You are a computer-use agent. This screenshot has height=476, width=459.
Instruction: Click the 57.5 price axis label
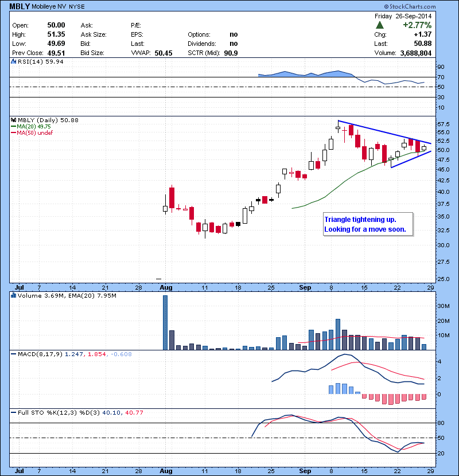(443, 124)
